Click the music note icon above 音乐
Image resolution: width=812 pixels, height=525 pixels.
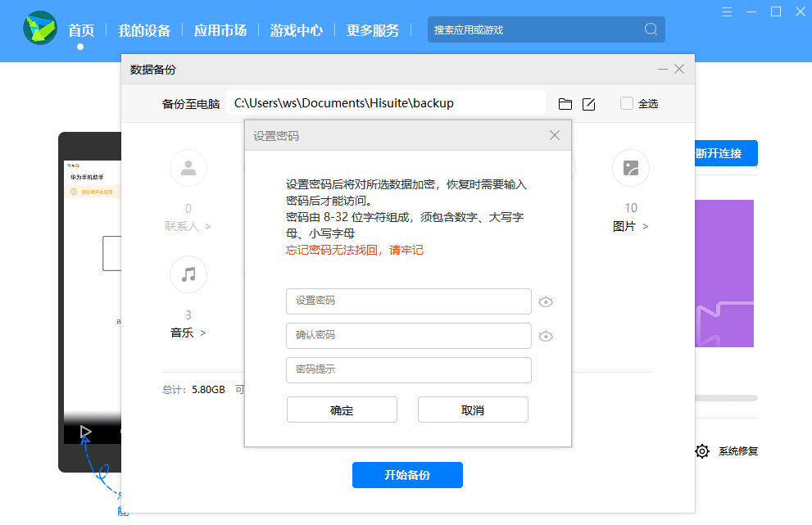tap(188, 274)
